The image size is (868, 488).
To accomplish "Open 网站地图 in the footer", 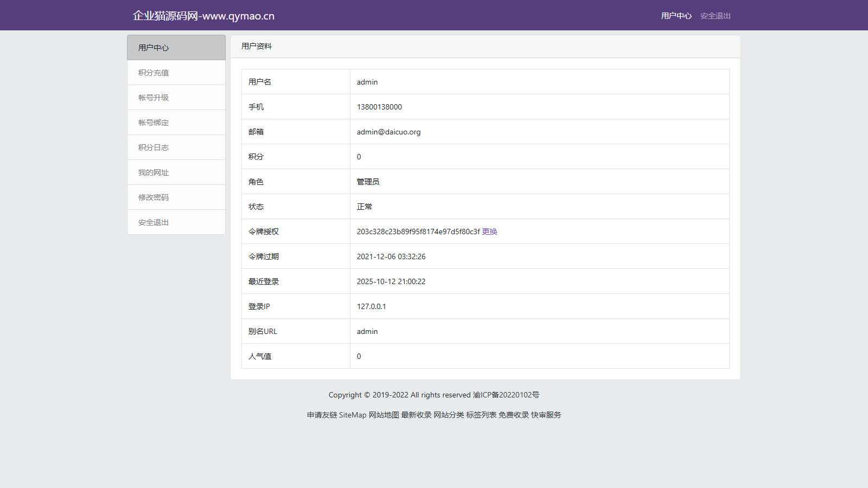I will 384,415.
